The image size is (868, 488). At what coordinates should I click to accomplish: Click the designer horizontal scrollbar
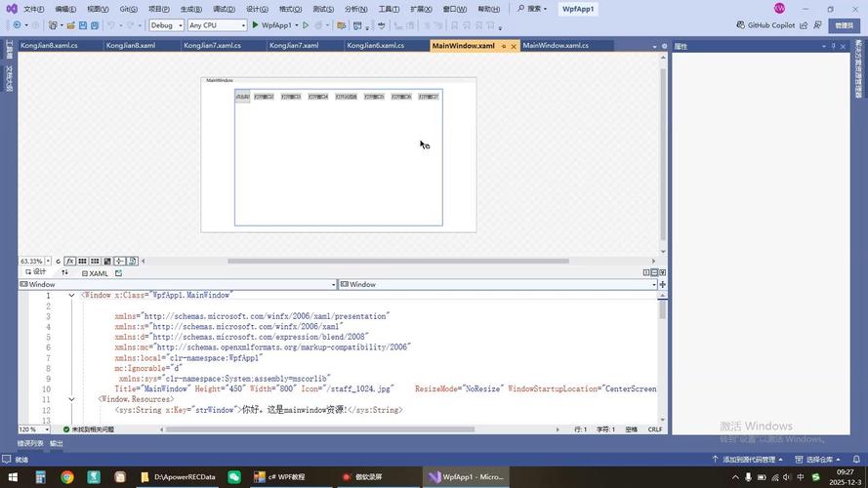tap(397, 261)
